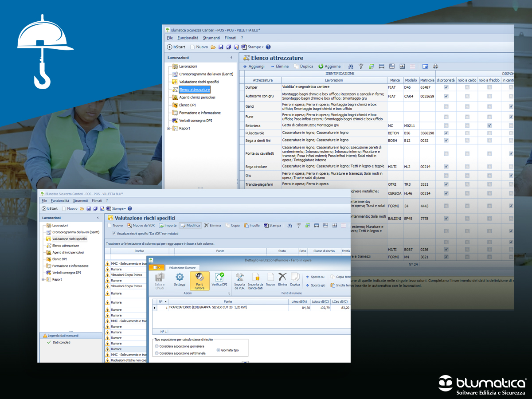Select TRANCIAFERRO row in noise sources table
This screenshot has width=532, height=399.
tap(251, 307)
